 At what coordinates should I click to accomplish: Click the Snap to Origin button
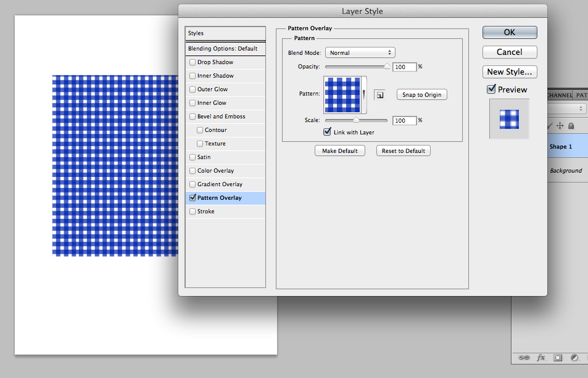(x=422, y=95)
